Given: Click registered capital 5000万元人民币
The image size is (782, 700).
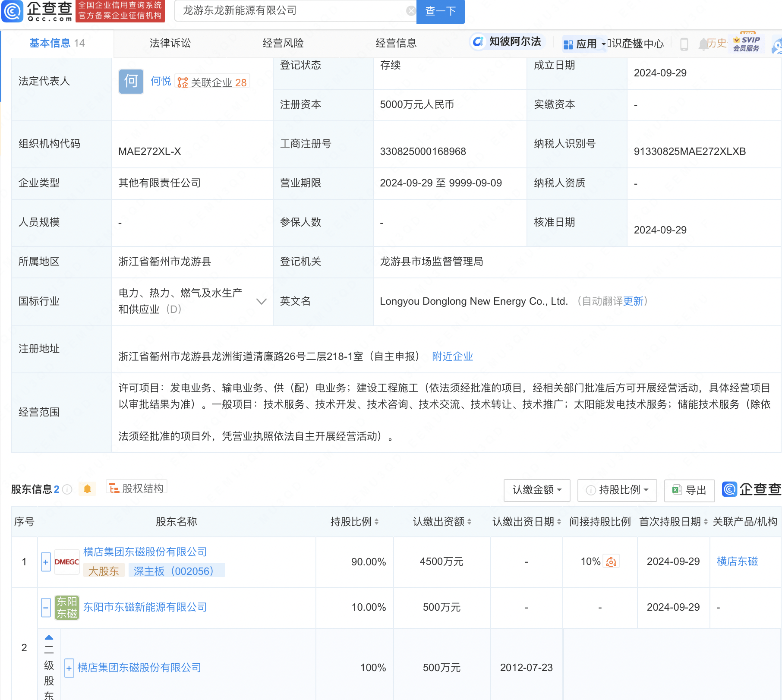Looking at the screenshot, I should [x=417, y=104].
